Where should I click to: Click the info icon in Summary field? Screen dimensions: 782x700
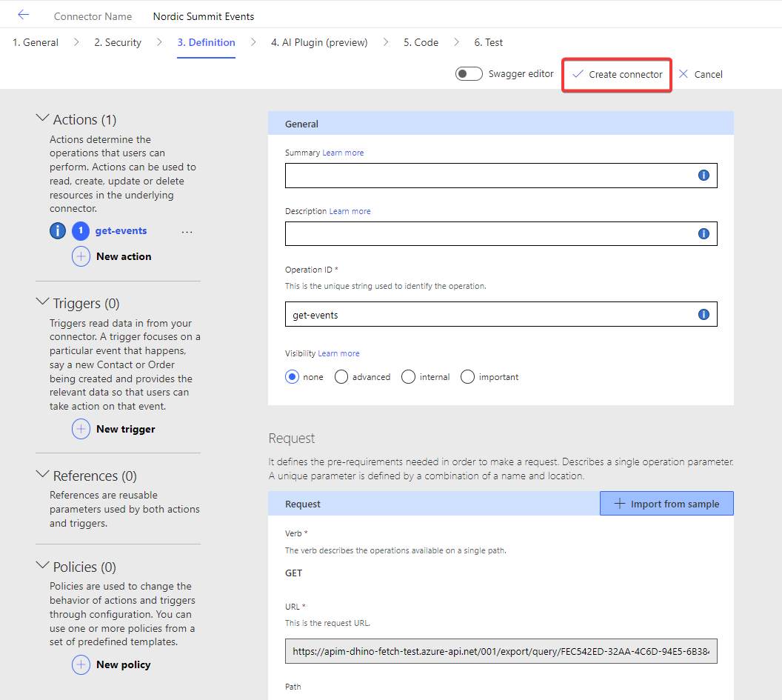(x=704, y=176)
